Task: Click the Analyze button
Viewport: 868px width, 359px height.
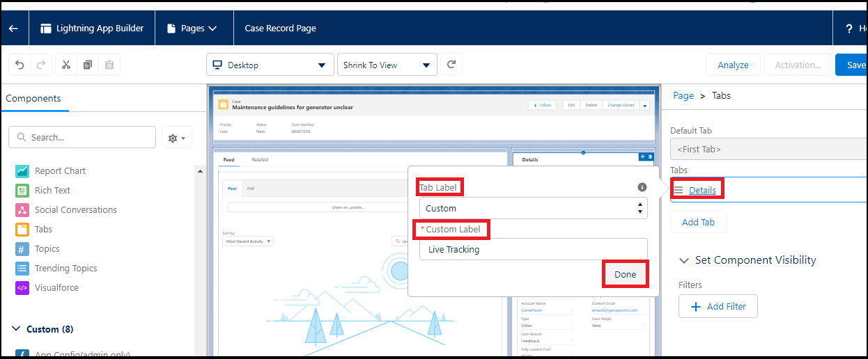Action: [733, 65]
